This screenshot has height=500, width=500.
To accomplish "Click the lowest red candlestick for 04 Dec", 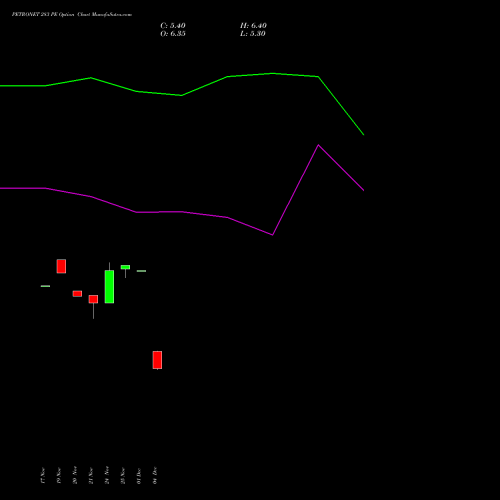I will [x=157, y=360].
